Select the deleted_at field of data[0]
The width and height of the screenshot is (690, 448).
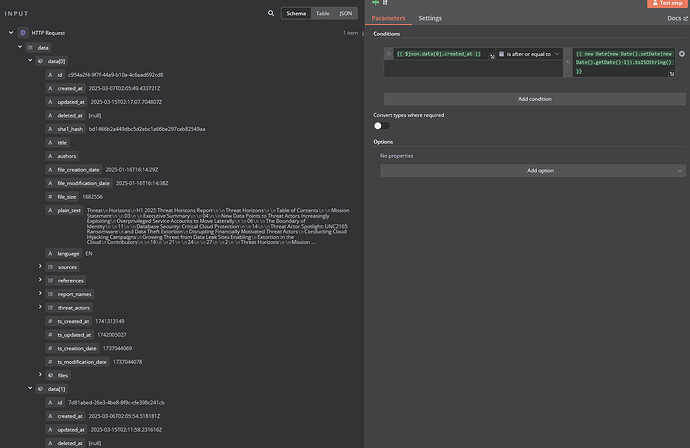66,116
